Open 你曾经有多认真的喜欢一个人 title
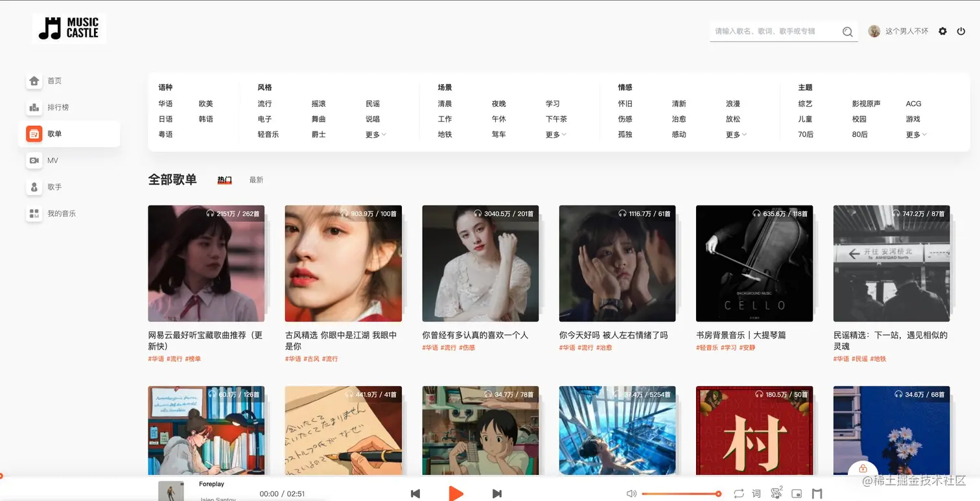Screen dimensions: 980x501 click(475, 335)
